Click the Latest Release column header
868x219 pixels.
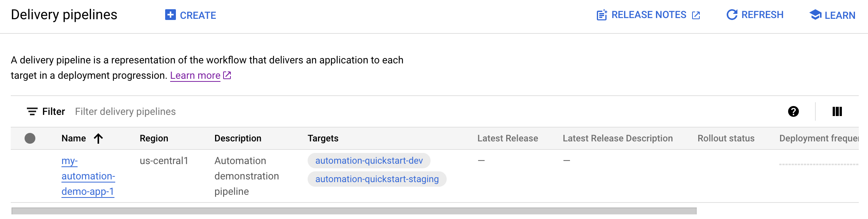pos(507,138)
